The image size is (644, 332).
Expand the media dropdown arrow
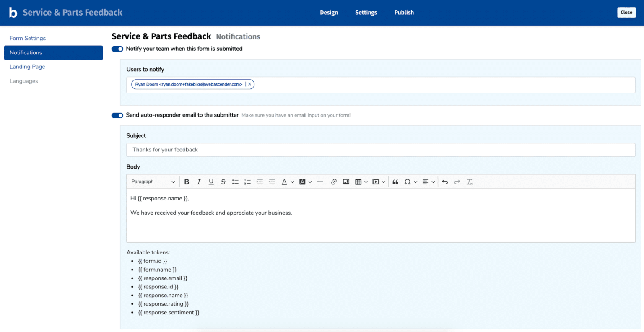click(x=384, y=182)
